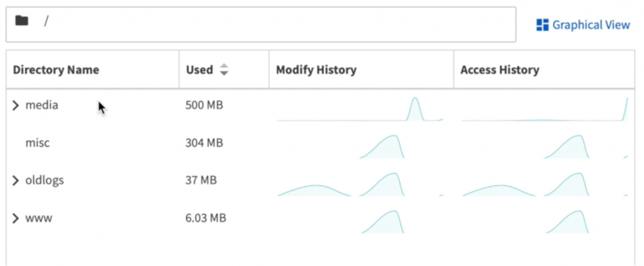Select the Access History column header

(499, 70)
